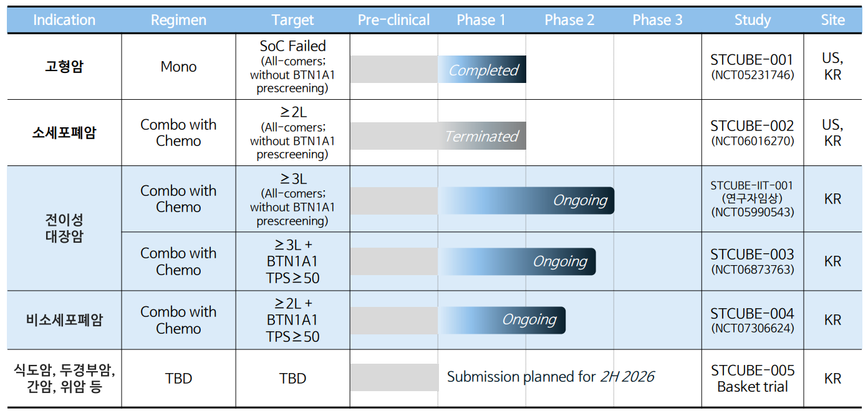This screenshot has width=868, height=413.
Task: Click the Mono regimen cell
Action: point(178,67)
